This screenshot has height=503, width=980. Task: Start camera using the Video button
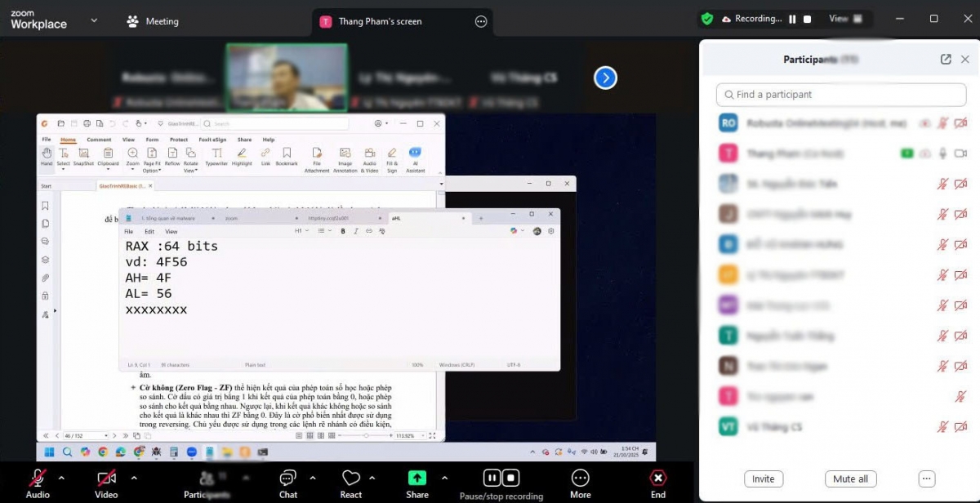click(x=106, y=483)
